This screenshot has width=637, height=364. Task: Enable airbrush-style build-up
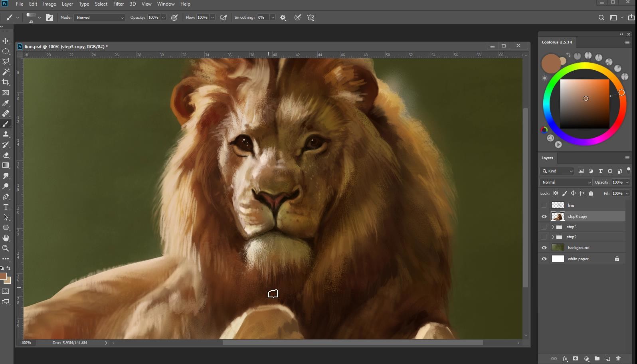[x=224, y=18]
